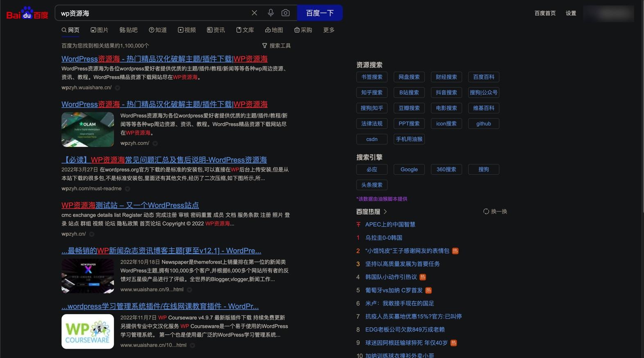Click the 百度一下 search button
This screenshot has width=644, height=358.
pyautogui.click(x=320, y=13)
